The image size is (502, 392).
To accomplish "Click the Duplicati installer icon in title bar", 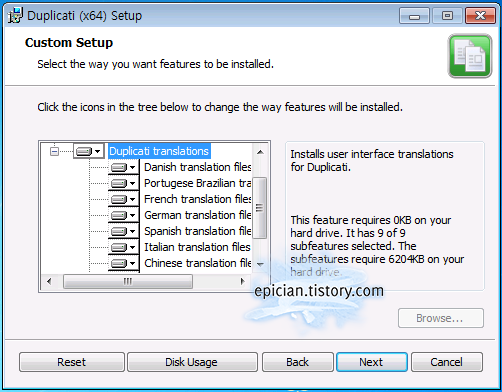I will tap(15, 15).
